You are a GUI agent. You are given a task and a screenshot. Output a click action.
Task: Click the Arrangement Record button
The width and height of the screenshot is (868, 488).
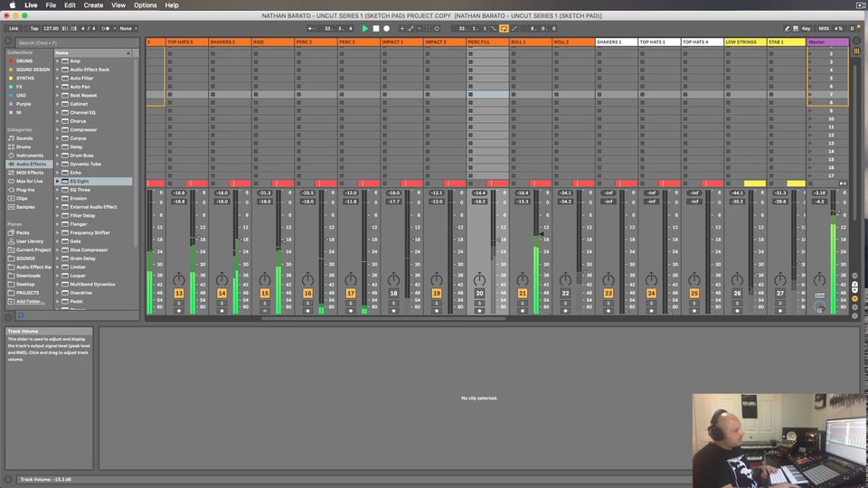(386, 28)
